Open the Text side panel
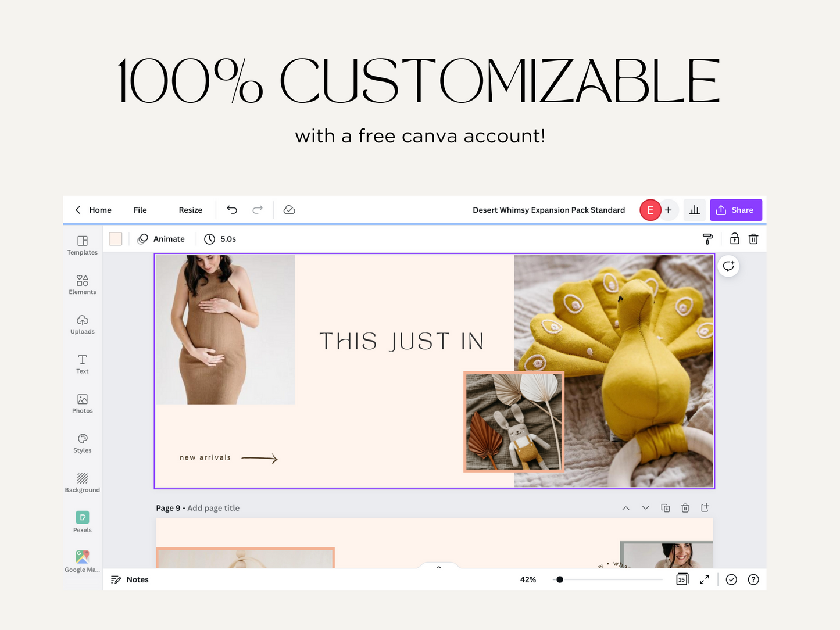 point(83,364)
